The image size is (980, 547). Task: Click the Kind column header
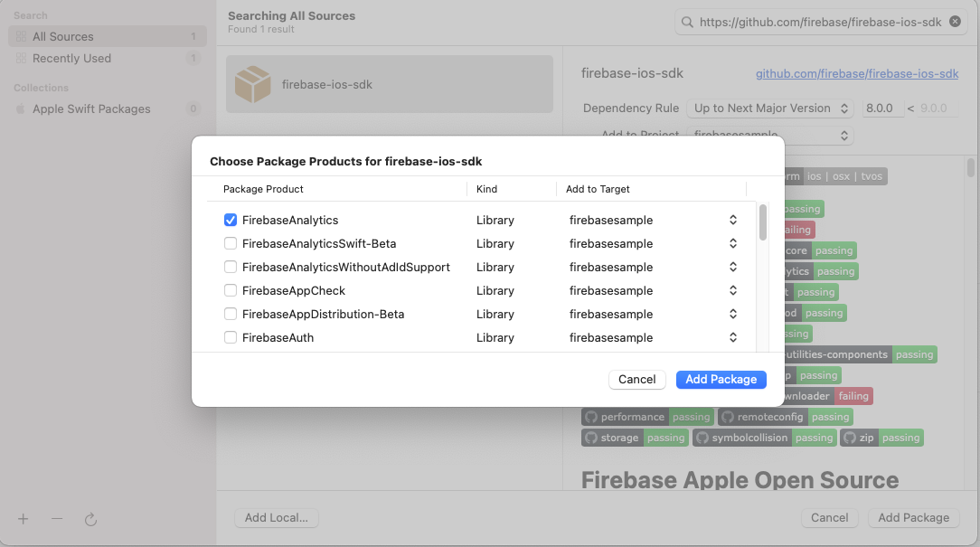[487, 189]
